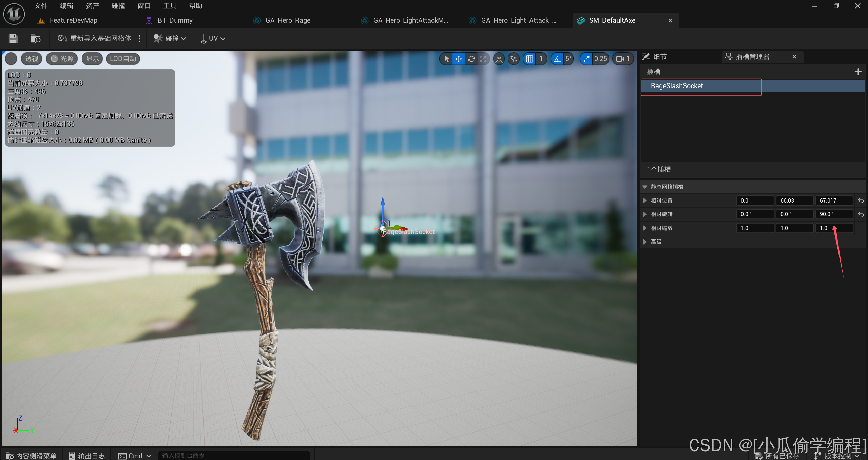
Task: Close the SM_DefaultAxe tab
Action: (x=670, y=21)
